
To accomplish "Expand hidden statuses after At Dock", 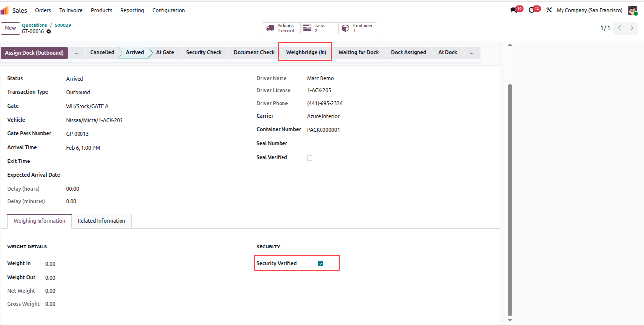I will [x=471, y=52].
